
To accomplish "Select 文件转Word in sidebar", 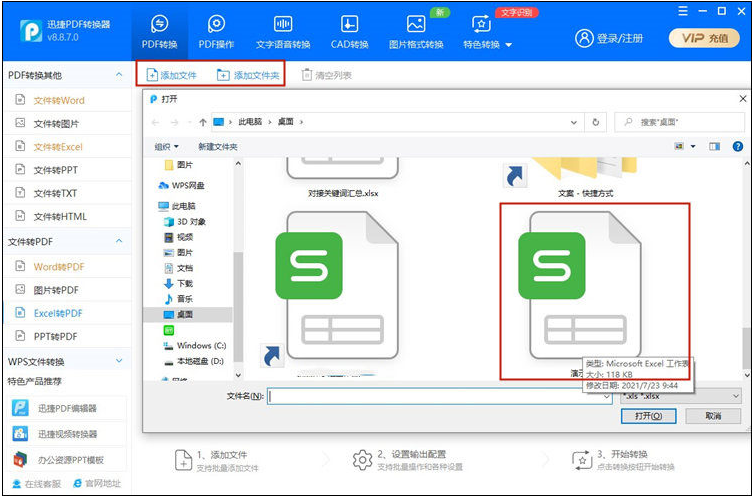I will pyautogui.click(x=59, y=100).
